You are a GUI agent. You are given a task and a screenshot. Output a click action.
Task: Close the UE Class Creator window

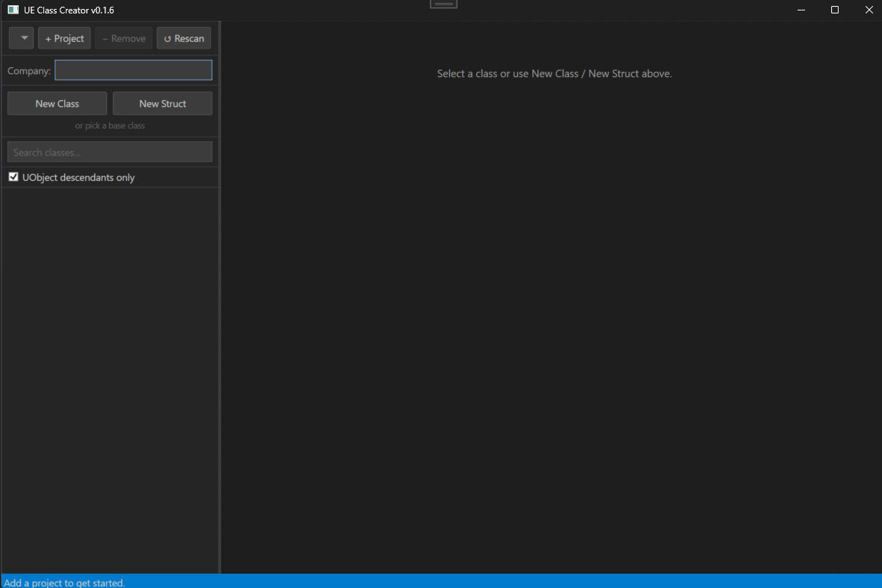pos(869,10)
